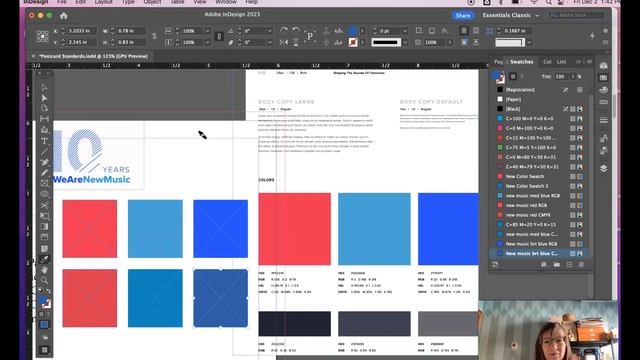Viewport: 640px width, 360px height.
Task: Click the fill/stroke proxy in Swatches panel
Action: 498,76
